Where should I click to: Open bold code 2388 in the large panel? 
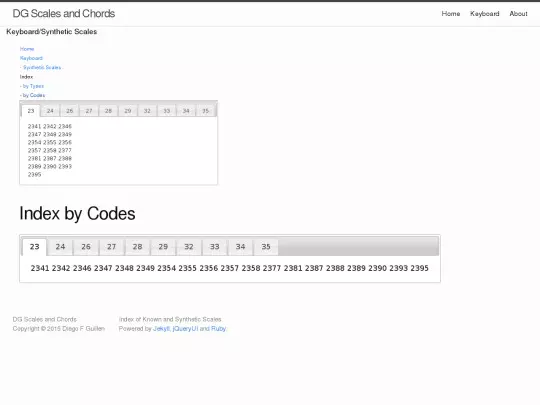click(x=335, y=268)
